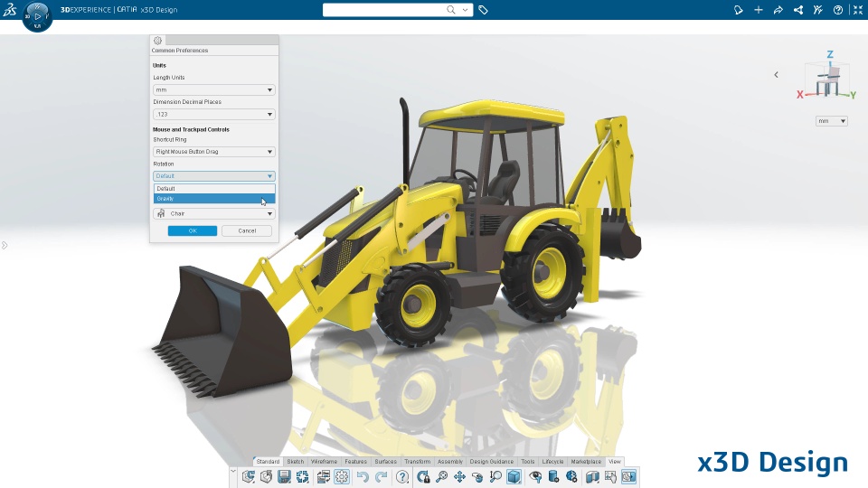The height and width of the screenshot is (488, 868).
Task: Cancel the Common Preferences dialog
Action: coord(247,230)
